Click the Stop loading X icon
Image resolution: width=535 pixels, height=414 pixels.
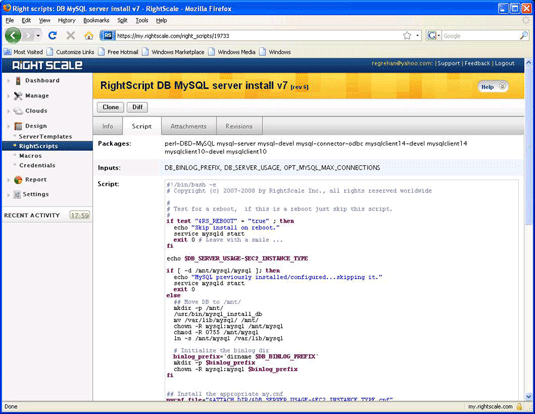click(71, 35)
